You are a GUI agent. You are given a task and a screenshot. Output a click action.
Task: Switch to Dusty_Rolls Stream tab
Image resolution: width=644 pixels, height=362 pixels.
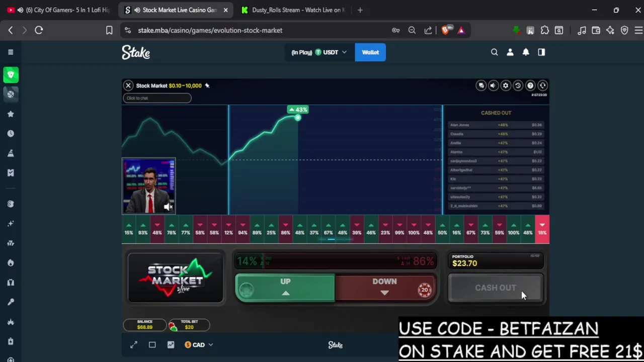(x=292, y=10)
